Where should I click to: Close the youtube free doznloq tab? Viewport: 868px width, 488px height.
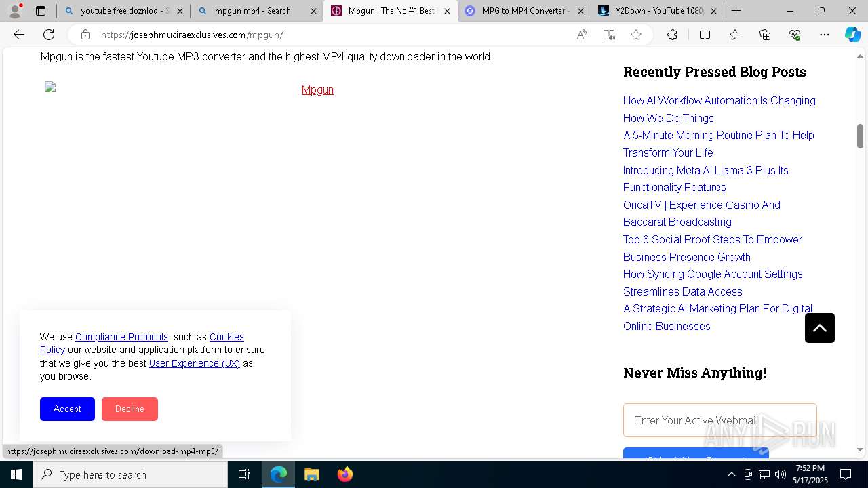(180, 11)
